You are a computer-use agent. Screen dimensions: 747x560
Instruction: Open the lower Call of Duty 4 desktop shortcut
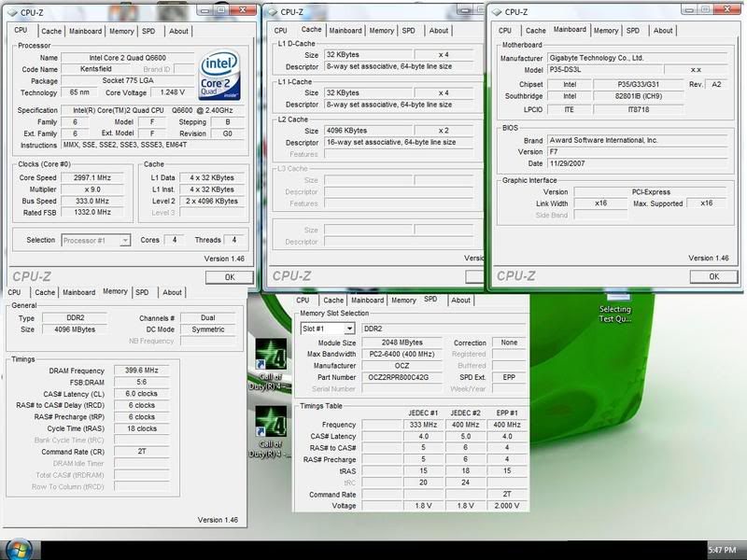[x=271, y=432]
